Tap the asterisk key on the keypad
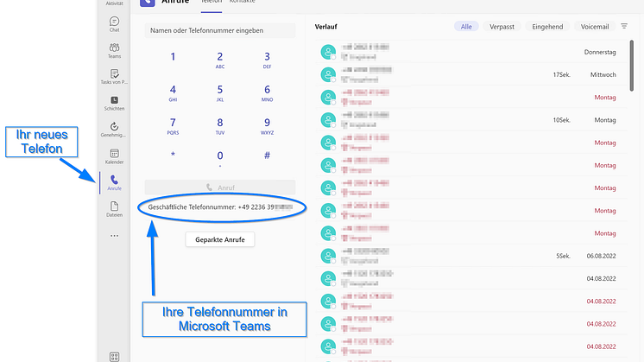The height and width of the screenshot is (362, 644). pos(173,156)
